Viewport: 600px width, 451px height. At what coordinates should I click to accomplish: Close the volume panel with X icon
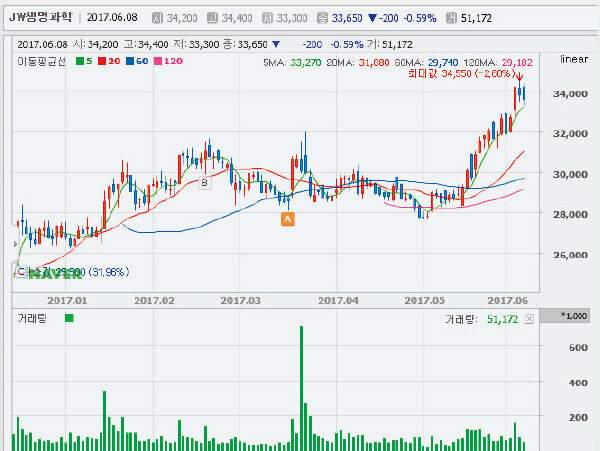point(530,319)
